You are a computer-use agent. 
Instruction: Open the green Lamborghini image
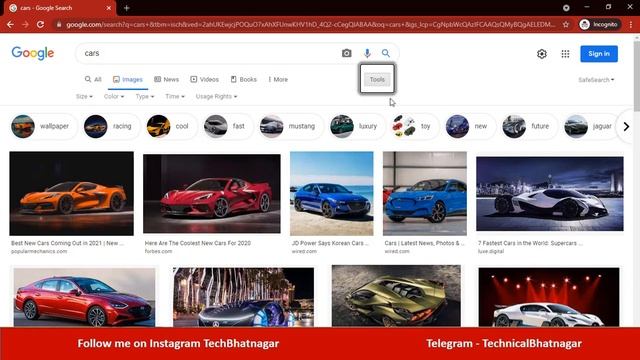click(396, 296)
